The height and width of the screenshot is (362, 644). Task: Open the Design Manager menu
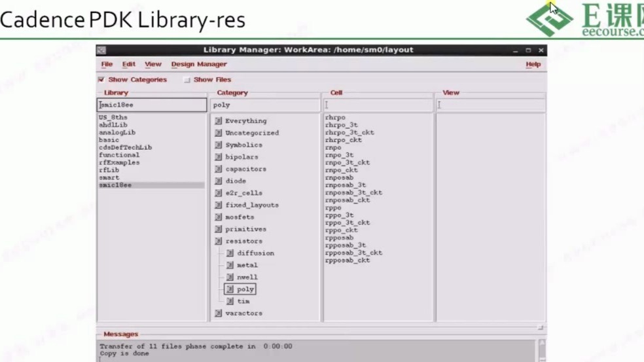click(x=199, y=64)
